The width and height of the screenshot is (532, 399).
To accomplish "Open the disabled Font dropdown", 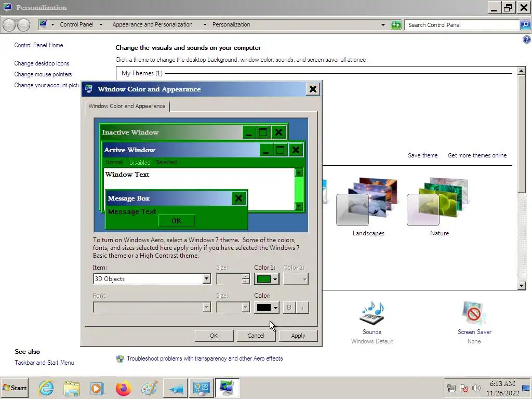I will (x=152, y=308).
